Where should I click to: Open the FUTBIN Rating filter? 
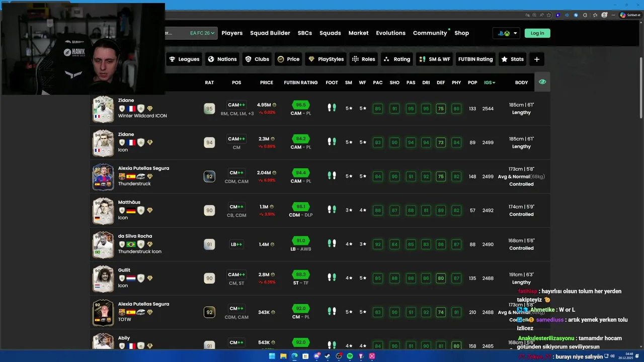[475, 59]
